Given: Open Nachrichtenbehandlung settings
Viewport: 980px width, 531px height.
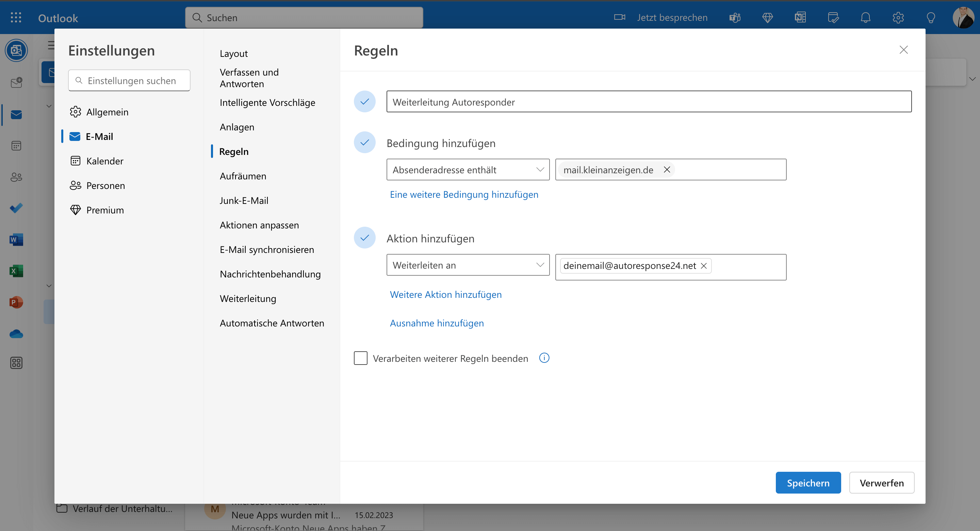Looking at the screenshot, I should (271, 274).
